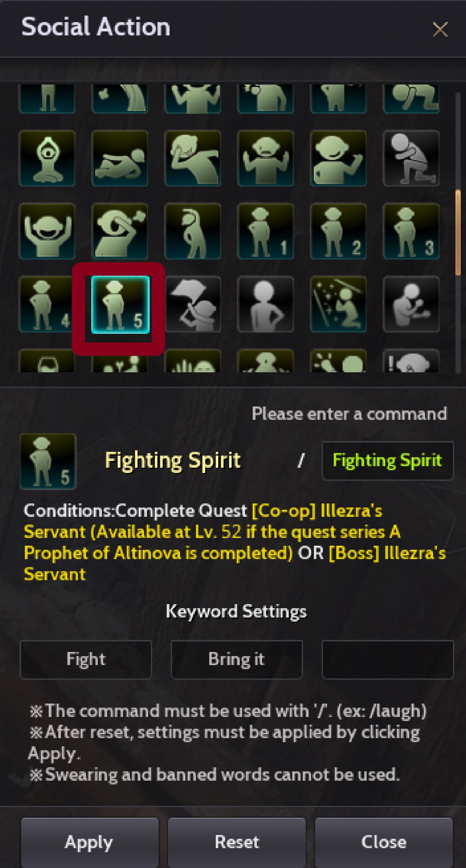This screenshot has height=868, width=466.
Task: Choose the pose numbered 2 icon
Action: [338, 231]
